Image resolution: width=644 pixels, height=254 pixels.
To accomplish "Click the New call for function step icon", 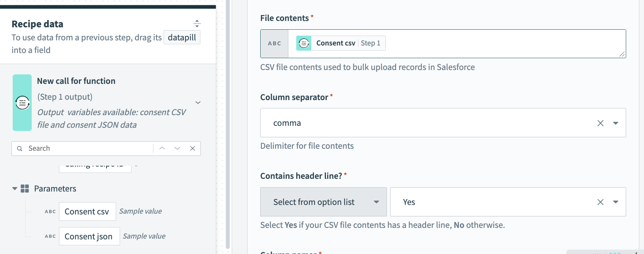I will [x=22, y=103].
